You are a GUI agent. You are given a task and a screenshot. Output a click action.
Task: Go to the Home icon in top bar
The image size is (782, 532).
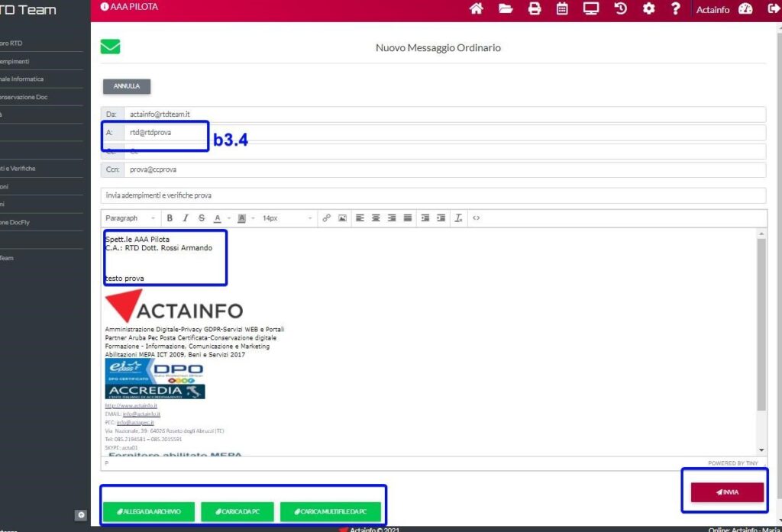[477, 9]
